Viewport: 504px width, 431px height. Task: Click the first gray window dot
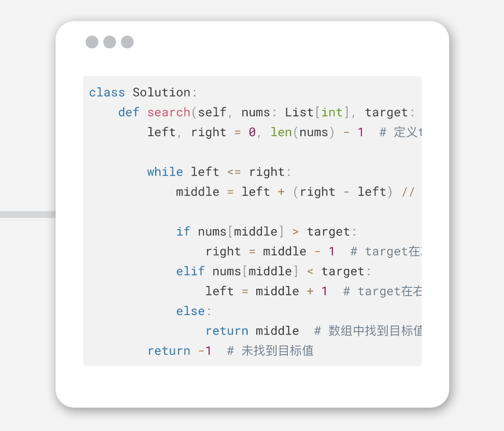click(x=92, y=42)
